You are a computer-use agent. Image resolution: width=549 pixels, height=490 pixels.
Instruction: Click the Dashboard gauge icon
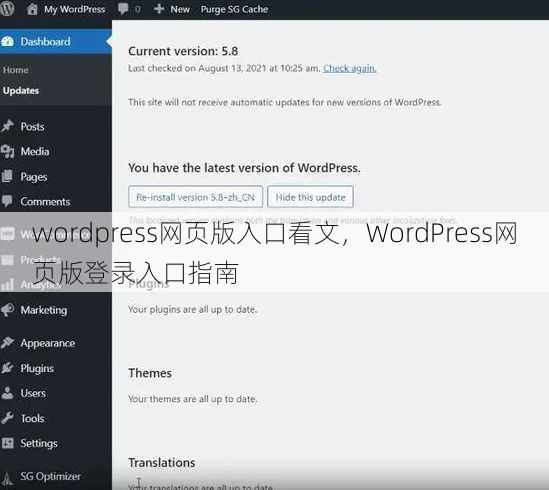(x=7, y=41)
